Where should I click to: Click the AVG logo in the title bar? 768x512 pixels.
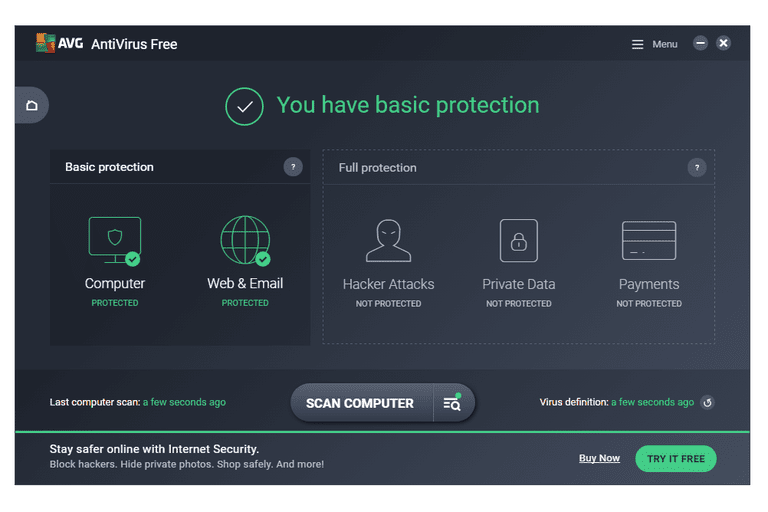(x=59, y=43)
